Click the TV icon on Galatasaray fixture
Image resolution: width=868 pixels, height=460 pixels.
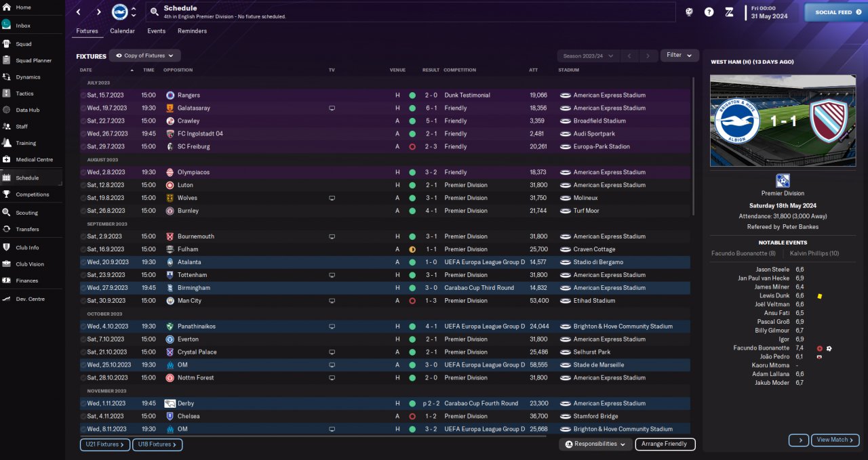(x=332, y=108)
